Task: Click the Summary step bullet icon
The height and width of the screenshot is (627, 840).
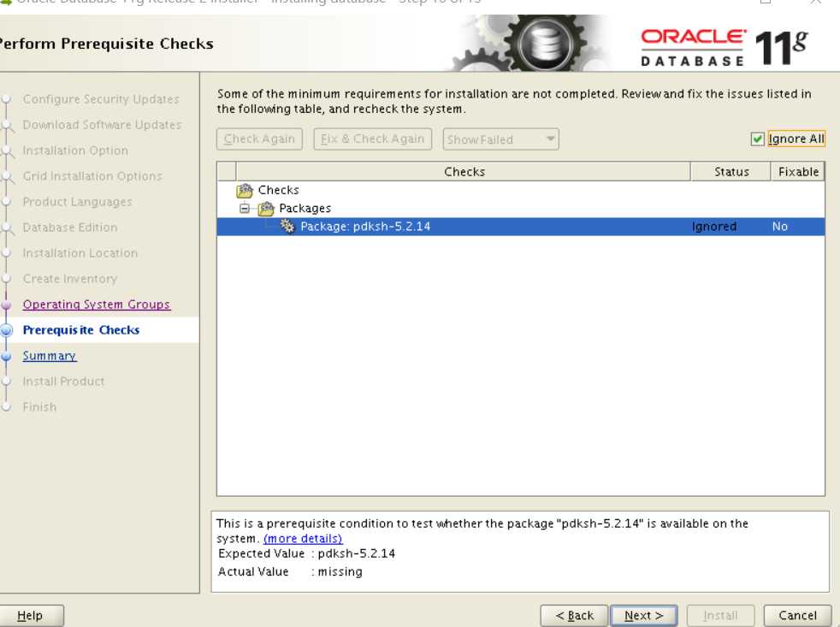Action: 7,356
